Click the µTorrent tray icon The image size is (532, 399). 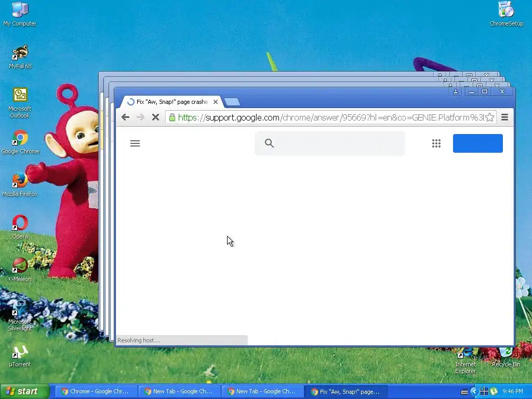[494, 392]
